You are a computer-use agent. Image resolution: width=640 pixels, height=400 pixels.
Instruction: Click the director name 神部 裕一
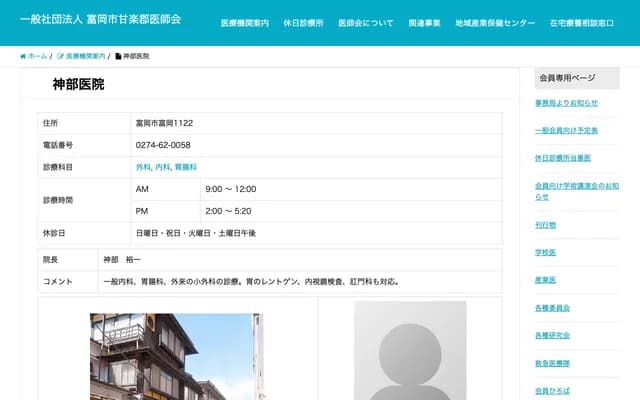click(x=122, y=260)
